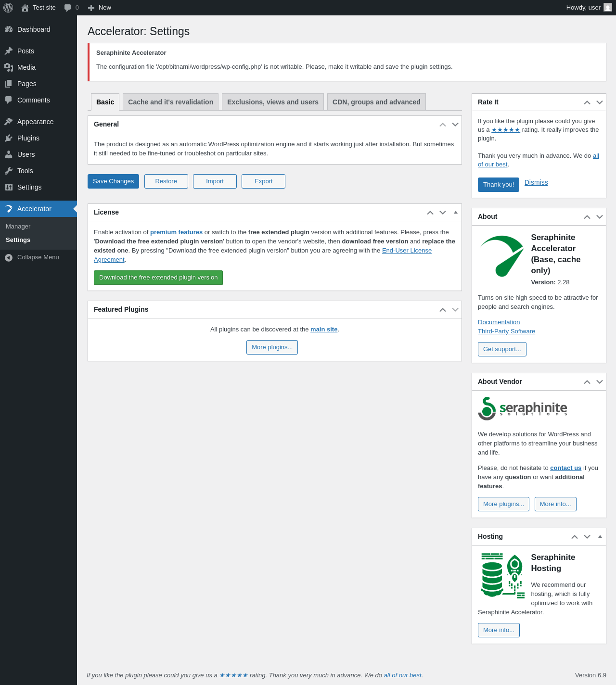This screenshot has height=685, width=616.
Task: Download the free extended plugin version
Action: pyautogui.click(x=158, y=278)
